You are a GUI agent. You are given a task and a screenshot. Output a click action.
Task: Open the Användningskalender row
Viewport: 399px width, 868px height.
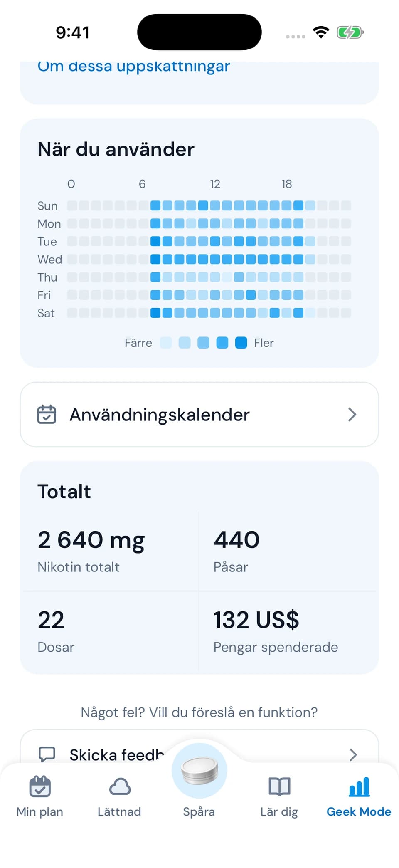click(199, 414)
